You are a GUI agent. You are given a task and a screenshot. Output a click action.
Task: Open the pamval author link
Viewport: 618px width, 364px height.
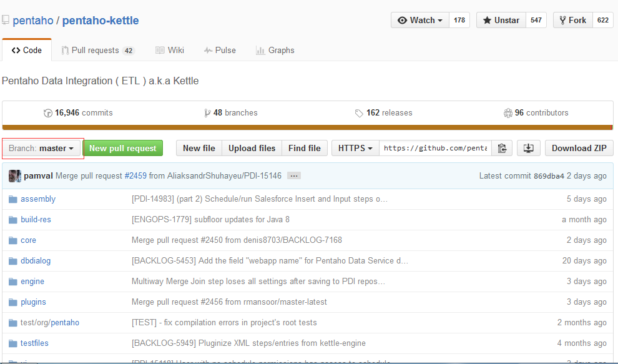(x=38, y=176)
